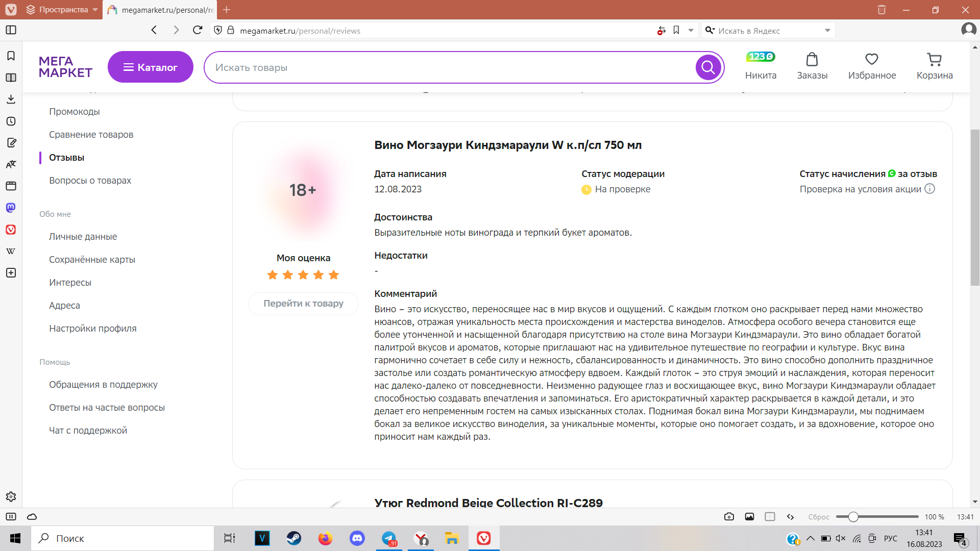Select Отзывы in sidebar menu
Screen dimensions: 980x551
67,158
